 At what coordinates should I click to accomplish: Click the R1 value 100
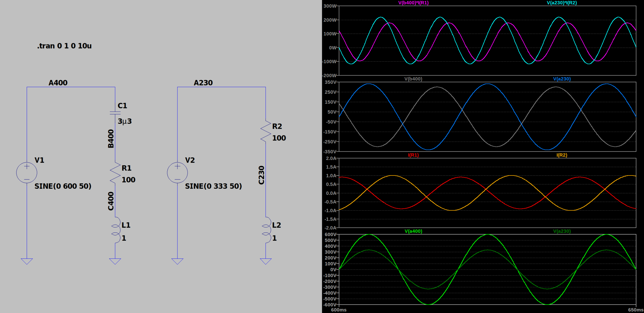tap(128, 180)
